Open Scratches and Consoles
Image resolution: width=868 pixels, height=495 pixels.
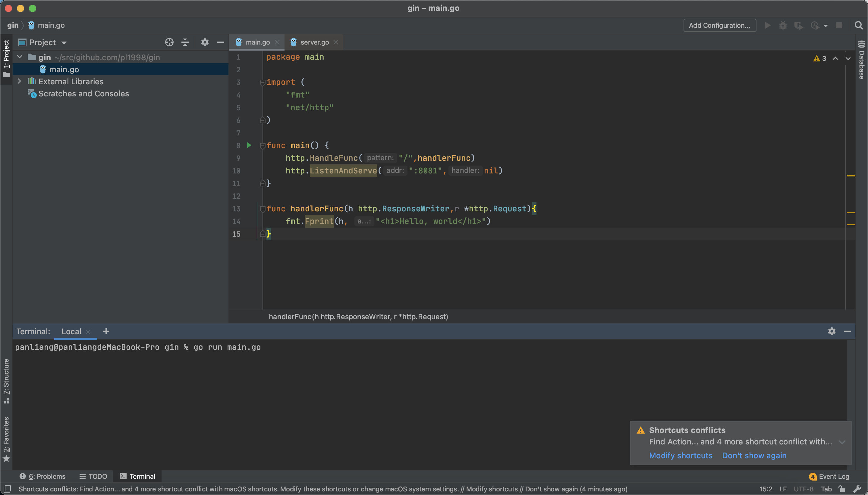point(84,94)
